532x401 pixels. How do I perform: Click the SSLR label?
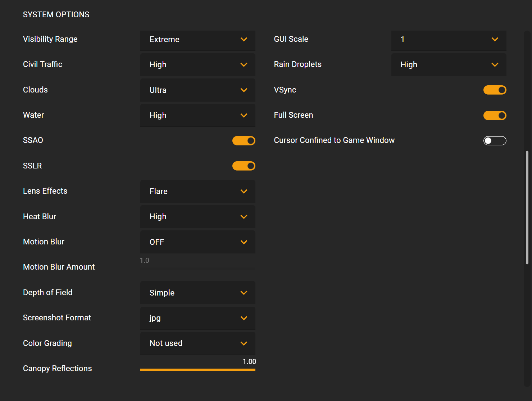coord(32,166)
